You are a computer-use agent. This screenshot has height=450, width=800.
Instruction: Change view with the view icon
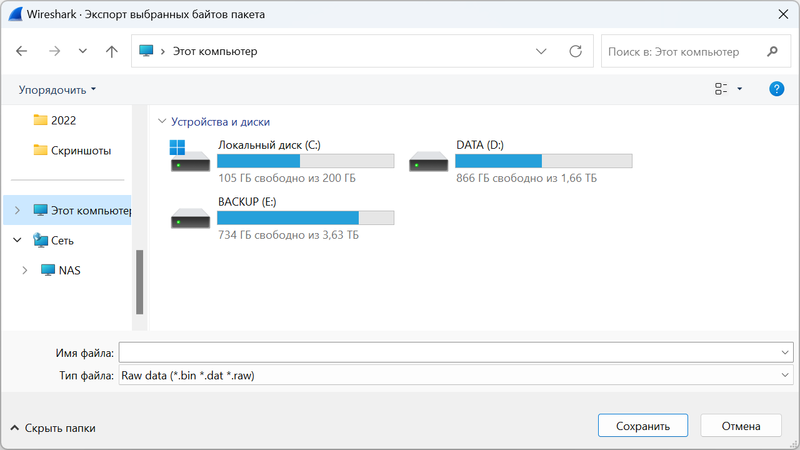click(x=721, y=89)
